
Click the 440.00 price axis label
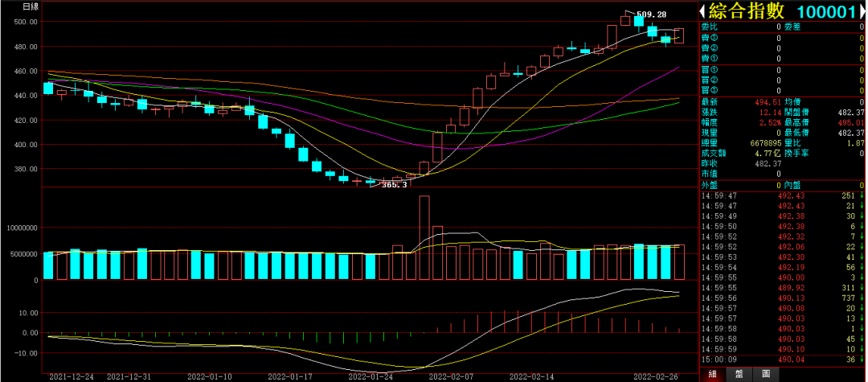pos(26,96)
